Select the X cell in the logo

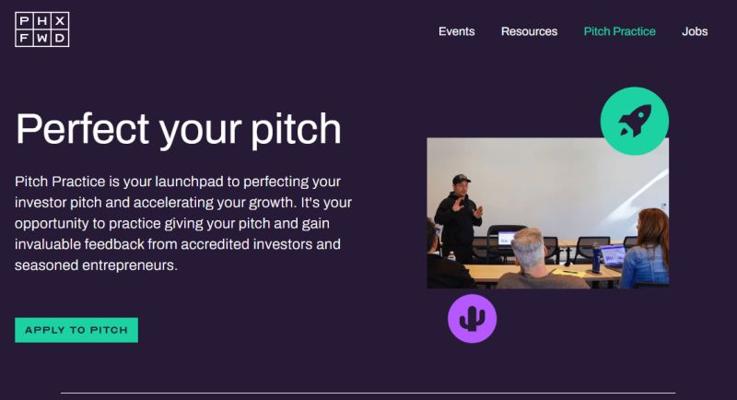point(60,21)
